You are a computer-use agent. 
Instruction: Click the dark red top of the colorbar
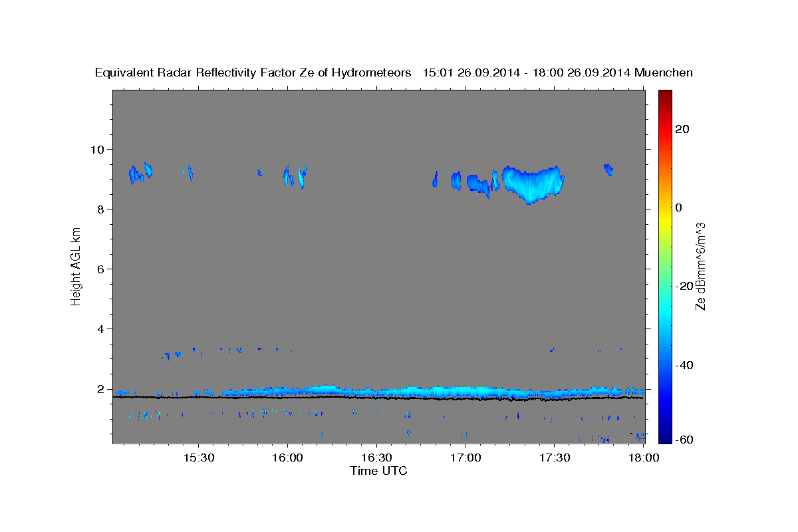(666, 94)
